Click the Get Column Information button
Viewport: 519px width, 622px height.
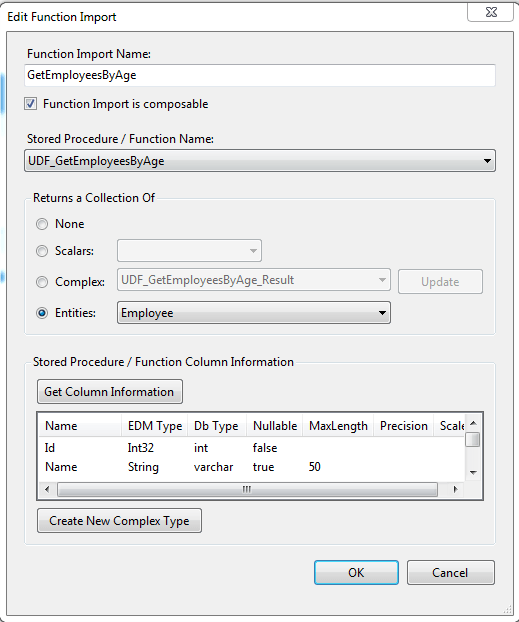[110, 392]
